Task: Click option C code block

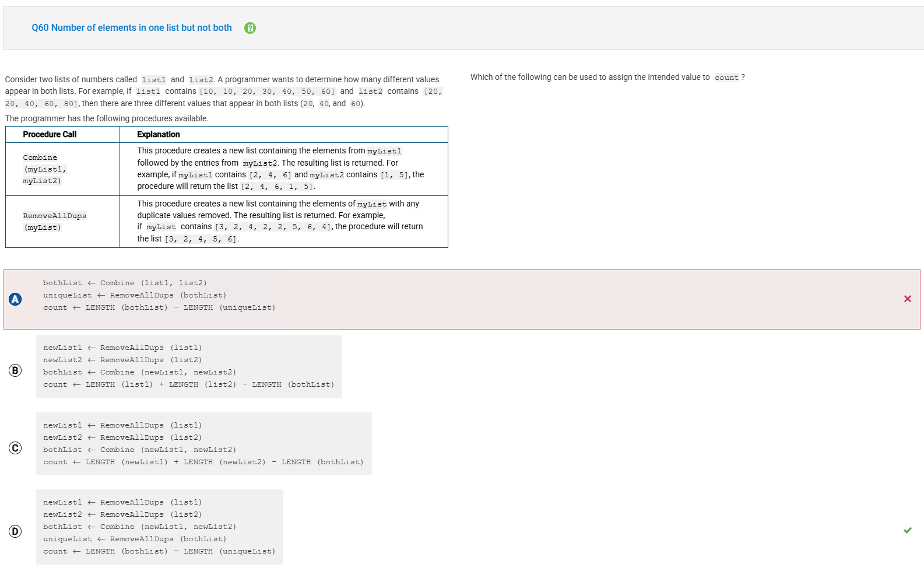Action: [x=204, y=444]
